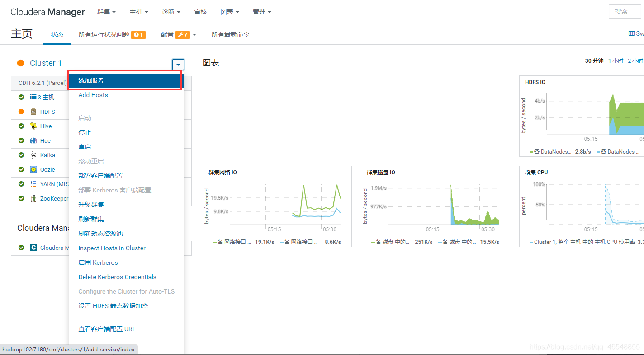Click the orange Cluster 1 status dot
The image size is (644, 355).
click(20, 63)
